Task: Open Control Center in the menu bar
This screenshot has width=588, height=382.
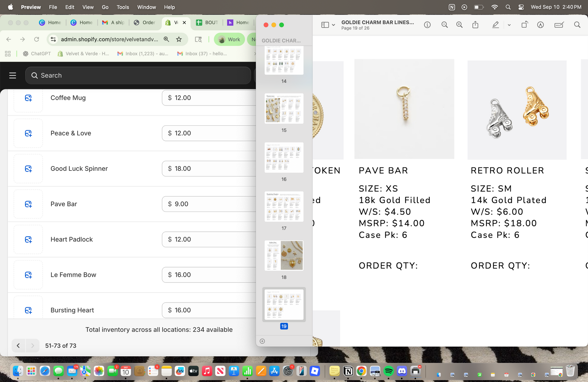Action: pyautogui.click(x=521, y=7)
